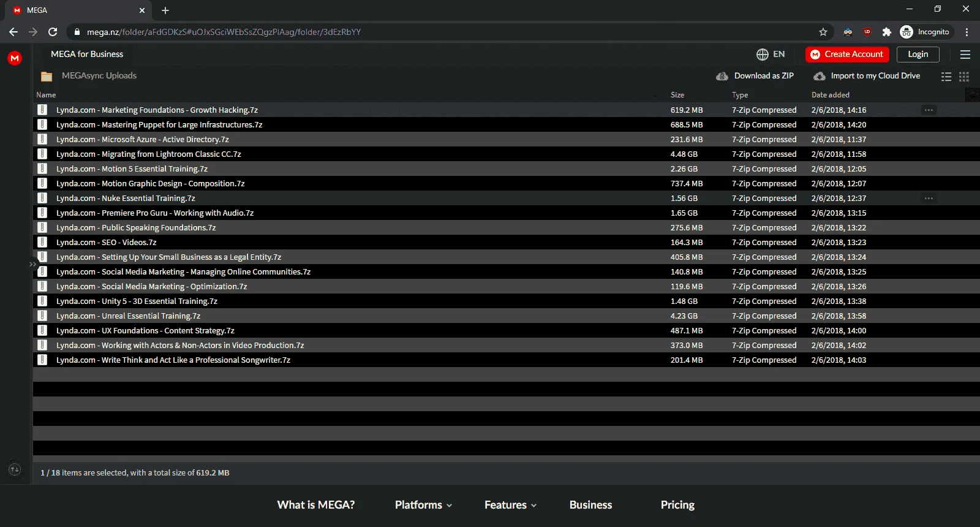Click the uBlock Origin extension icon
The height and width of the screenshot is (527, 980).
coord(867,32)
